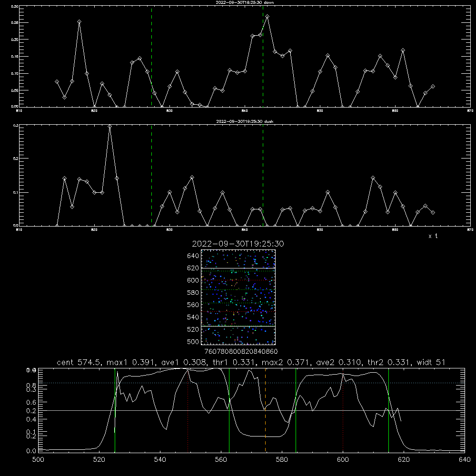Select the 'ave2 0.310' value in stats line

(x=337, y=362)
